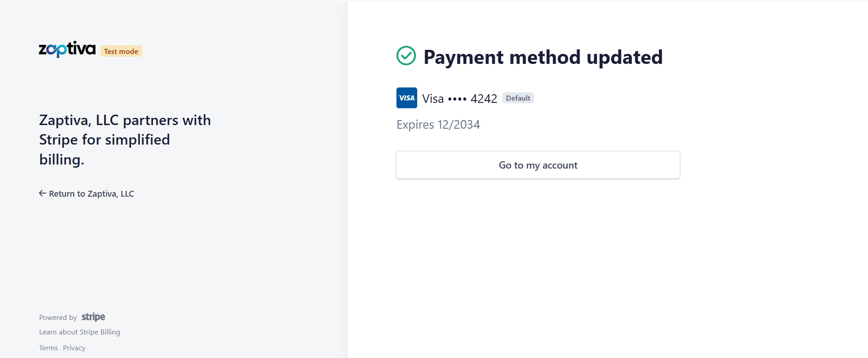Click the green success checkmark icon

pos(406,56)
